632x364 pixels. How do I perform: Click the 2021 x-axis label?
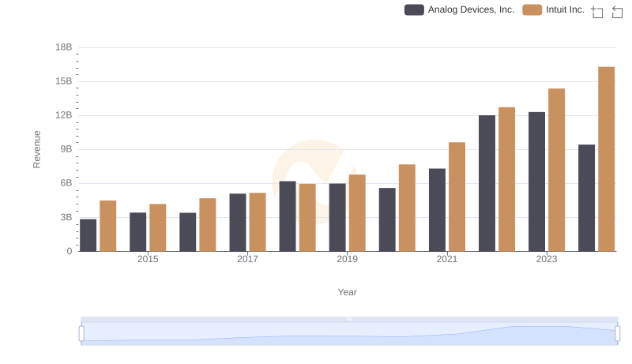[x=447, y=259]
